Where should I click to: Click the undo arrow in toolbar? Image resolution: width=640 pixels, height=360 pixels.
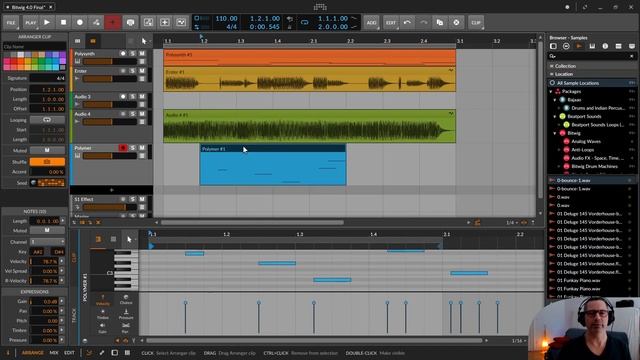tap(407, 22)
